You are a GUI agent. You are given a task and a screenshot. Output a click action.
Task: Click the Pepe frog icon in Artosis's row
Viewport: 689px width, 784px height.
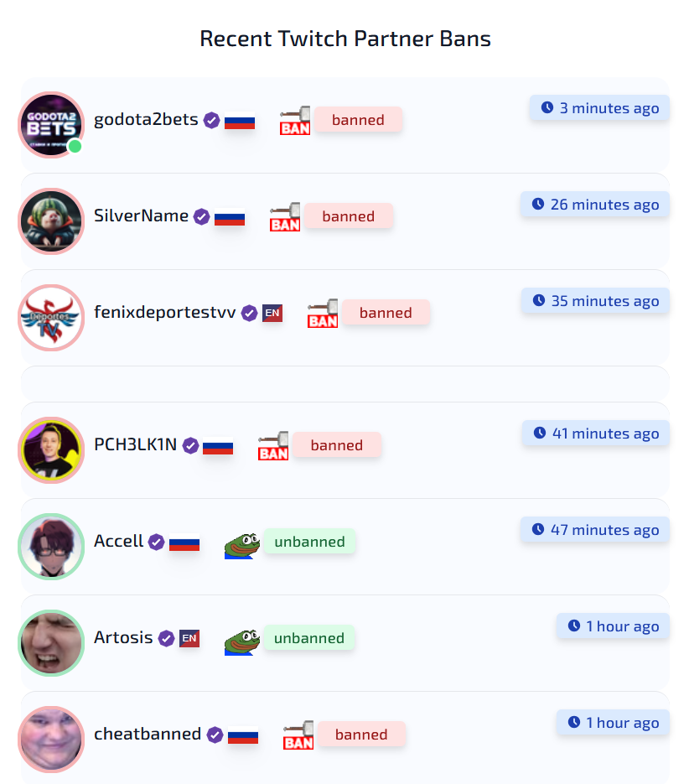[x=242, y=641]
